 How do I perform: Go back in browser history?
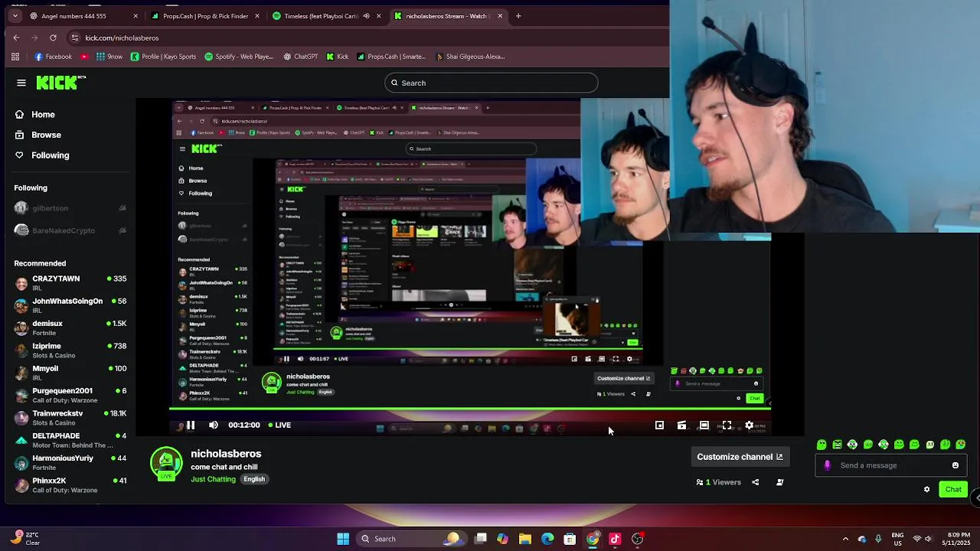click(16, 37)
